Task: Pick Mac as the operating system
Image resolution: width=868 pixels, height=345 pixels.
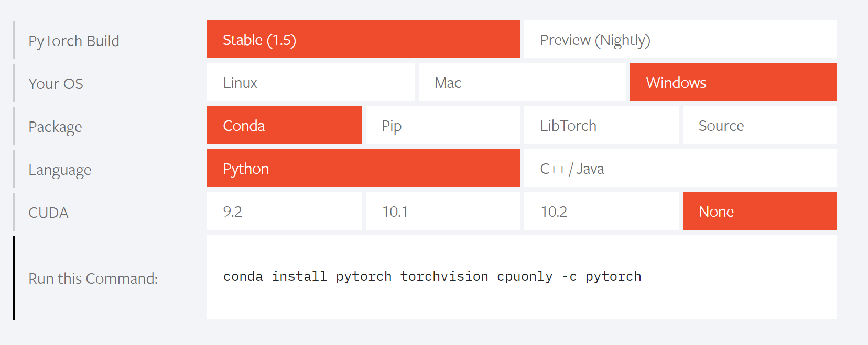Action: pyautogui.click(x=522, y=83)
